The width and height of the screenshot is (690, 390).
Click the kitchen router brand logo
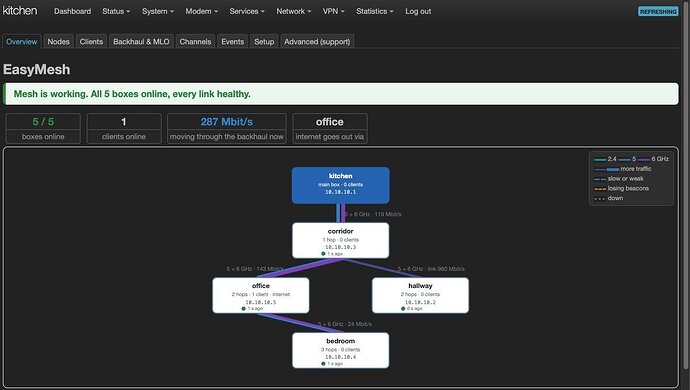click(x=20, y=11)
